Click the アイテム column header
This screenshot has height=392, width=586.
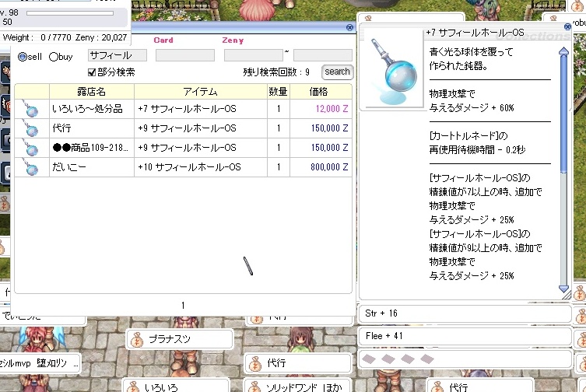200,92
